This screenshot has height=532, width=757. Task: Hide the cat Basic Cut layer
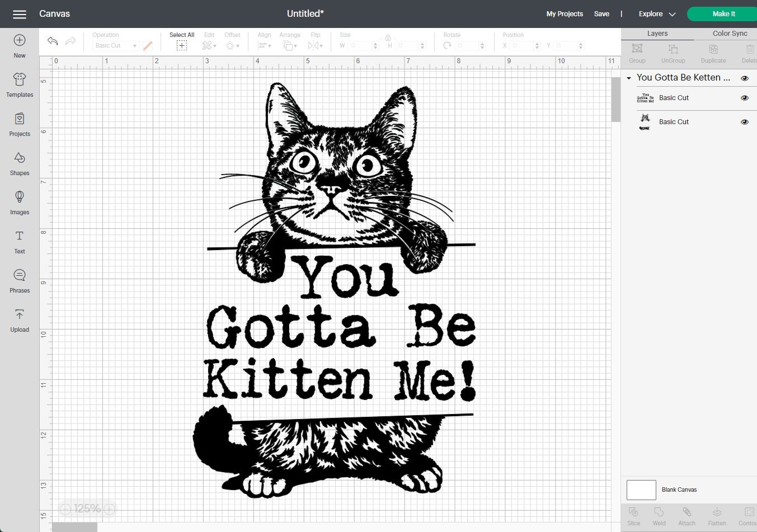point(745,121)
